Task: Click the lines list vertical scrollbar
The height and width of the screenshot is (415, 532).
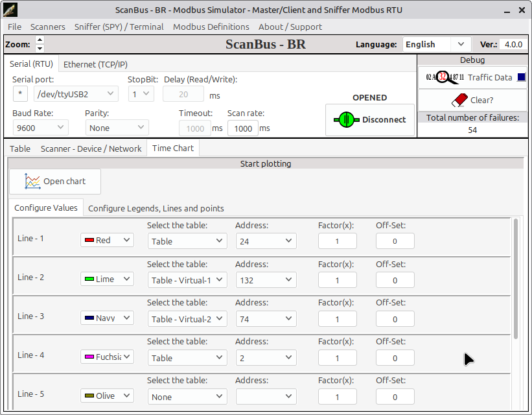Action: pos(516,278)
